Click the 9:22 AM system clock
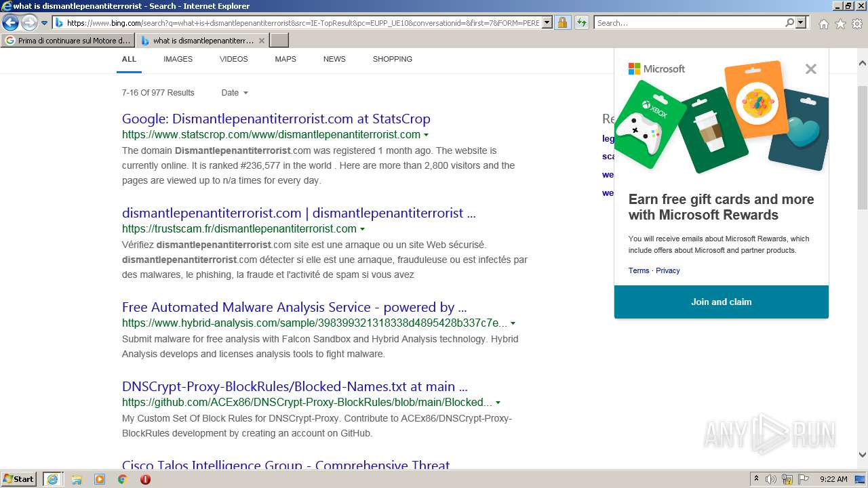The width and height of the screenshot is (868, 488). (833, 479)
